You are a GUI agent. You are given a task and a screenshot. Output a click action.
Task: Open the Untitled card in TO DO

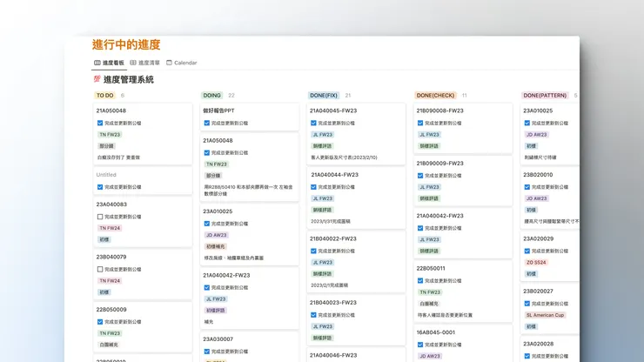(x=143, y=181)
